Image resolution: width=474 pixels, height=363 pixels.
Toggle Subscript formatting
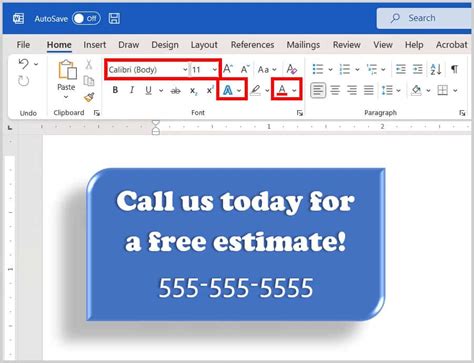coord(193,91)
